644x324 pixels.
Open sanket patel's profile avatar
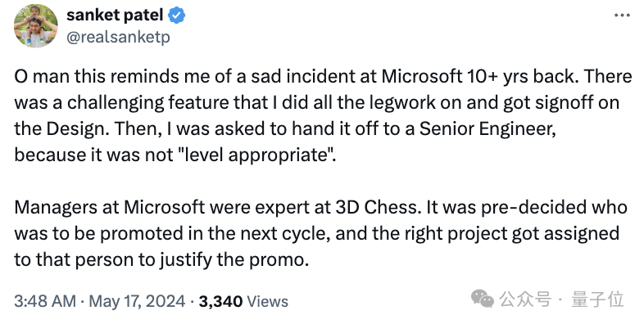[36, 26]
